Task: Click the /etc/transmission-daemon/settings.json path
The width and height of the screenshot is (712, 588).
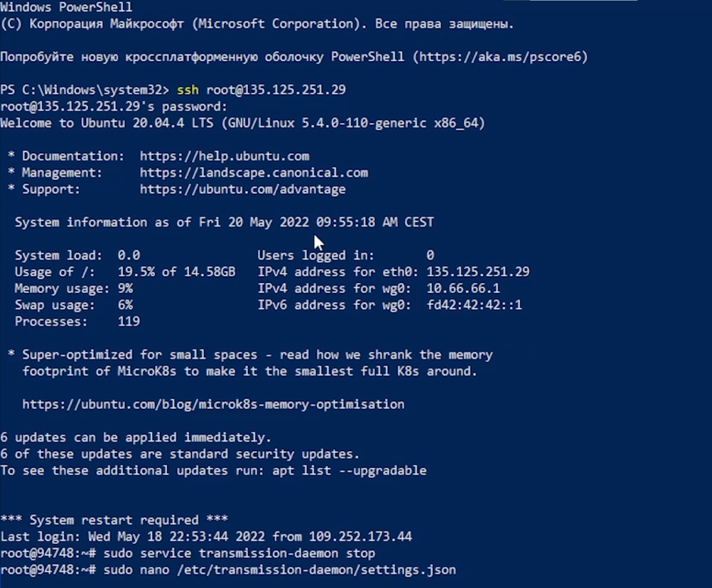Action: [316, 570]
